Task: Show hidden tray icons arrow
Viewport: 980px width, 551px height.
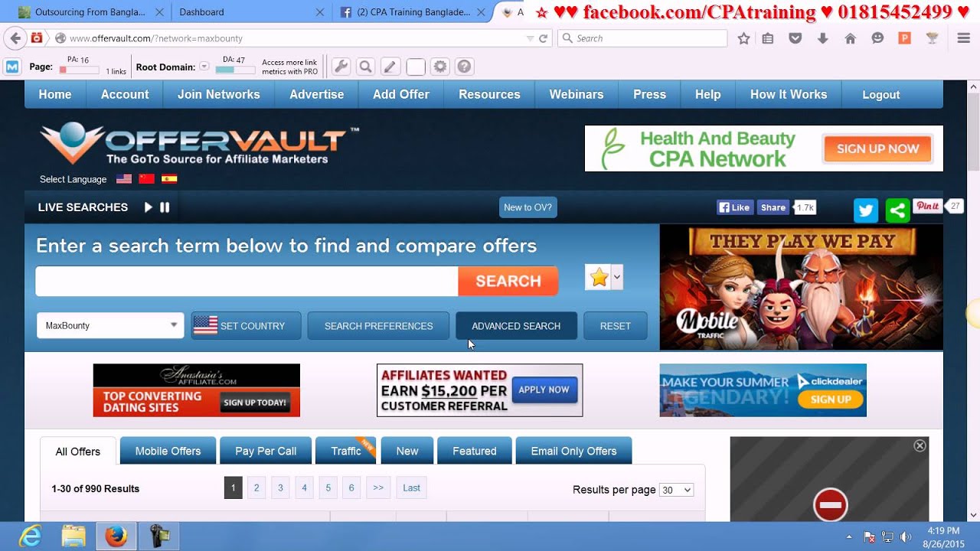Action: click(x=849, y=537)
